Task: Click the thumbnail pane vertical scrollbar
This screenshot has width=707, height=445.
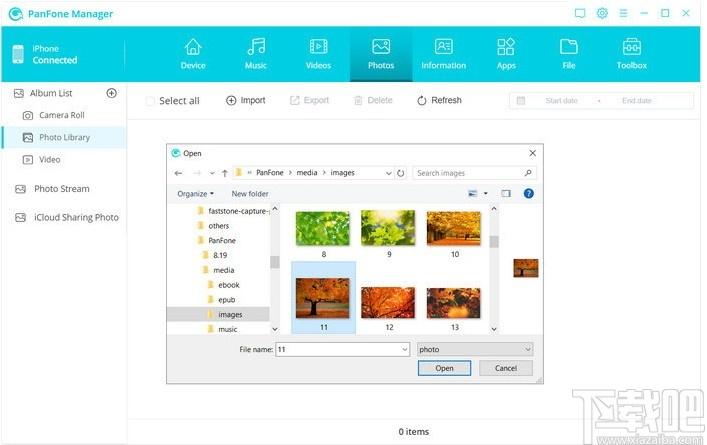Action: tap(494, 269)
